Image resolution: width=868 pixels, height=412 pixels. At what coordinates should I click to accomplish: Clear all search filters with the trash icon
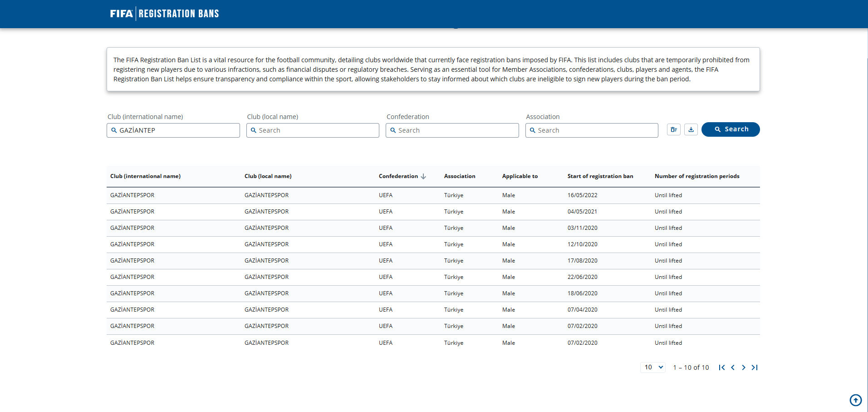click(674, 129)
